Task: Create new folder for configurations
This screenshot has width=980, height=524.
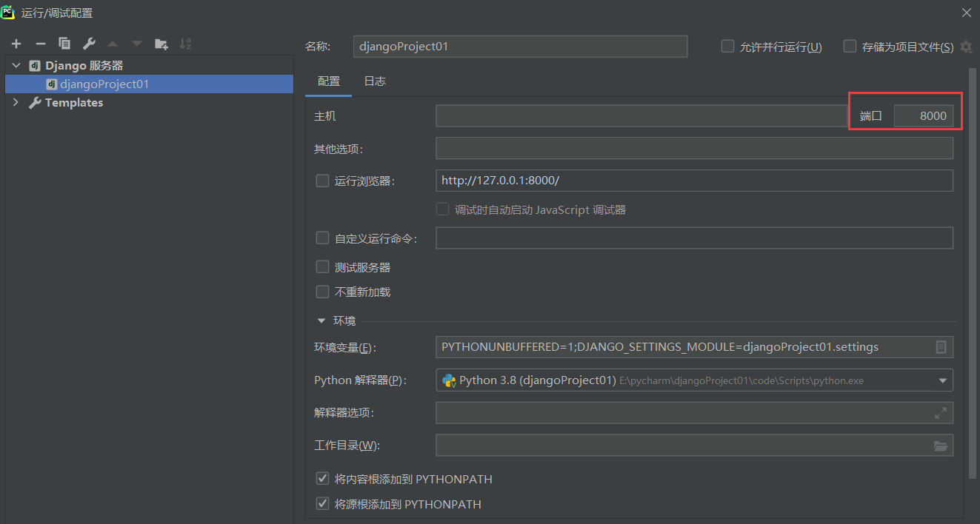Action: click(x=161, y=44)
